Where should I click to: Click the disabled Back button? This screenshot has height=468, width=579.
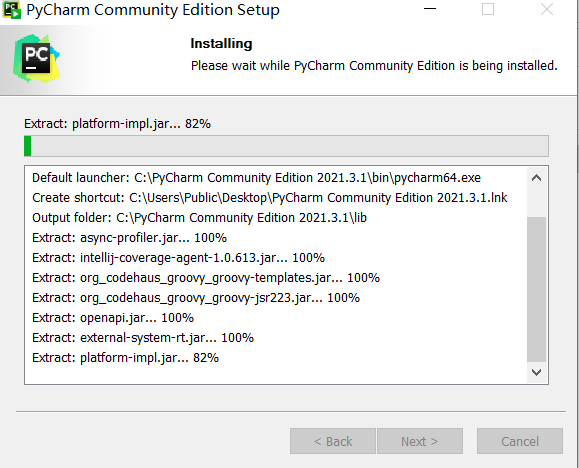pyautogui.click(x=333, y=441)
